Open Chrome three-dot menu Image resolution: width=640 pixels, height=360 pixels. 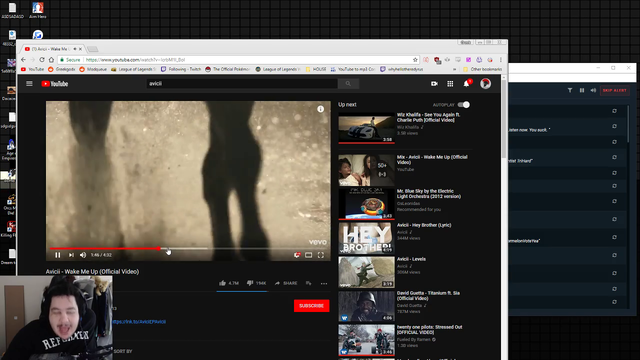point(501,60)
